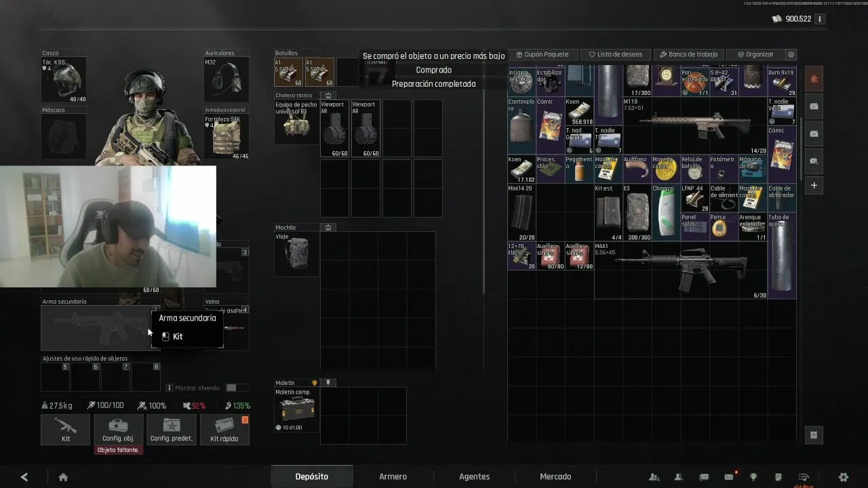Open the chat messages icon
868x488 pixels.
(704, 477)
